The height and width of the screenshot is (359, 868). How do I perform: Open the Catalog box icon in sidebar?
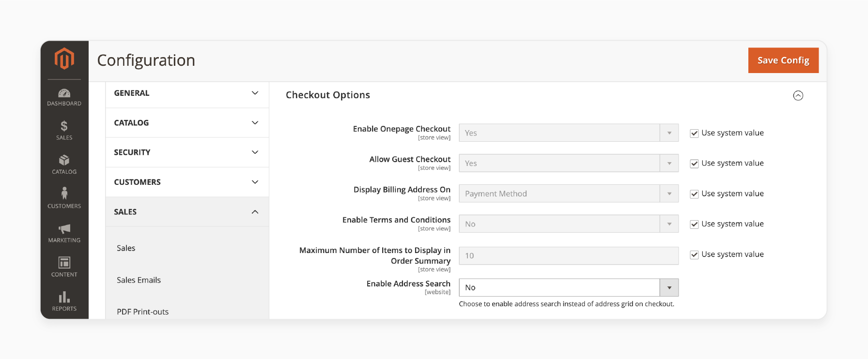[64, 160]
